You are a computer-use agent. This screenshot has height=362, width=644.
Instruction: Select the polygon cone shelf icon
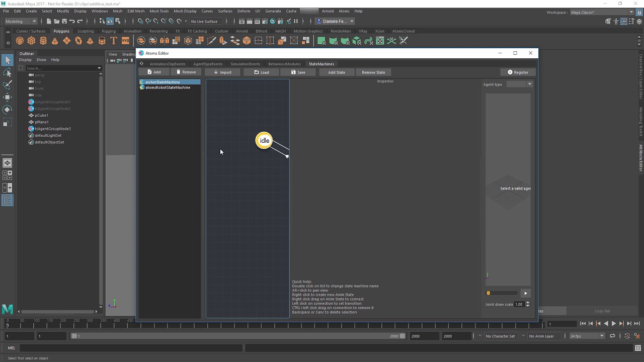(x=55, y=41)
